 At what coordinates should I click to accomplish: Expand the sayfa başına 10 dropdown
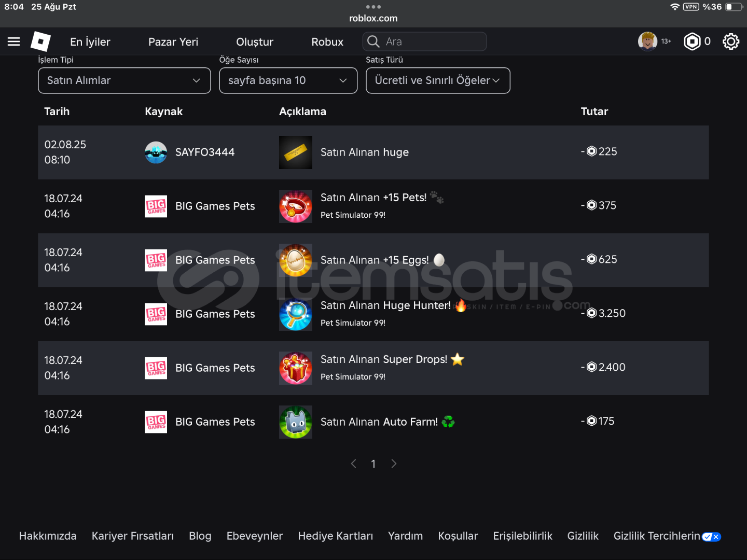click(x=288, y=80)
